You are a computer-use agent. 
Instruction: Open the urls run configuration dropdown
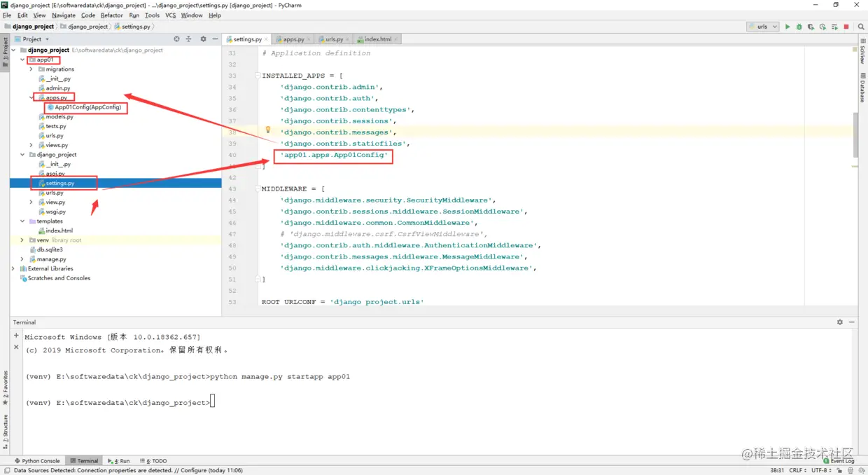[x=762, y=27]
